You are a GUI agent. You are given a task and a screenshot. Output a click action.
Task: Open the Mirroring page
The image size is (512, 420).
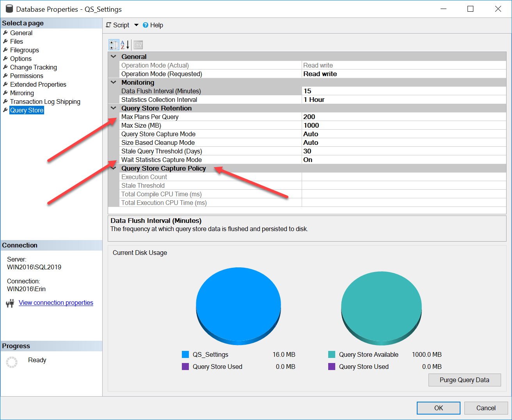pos(22,93)
